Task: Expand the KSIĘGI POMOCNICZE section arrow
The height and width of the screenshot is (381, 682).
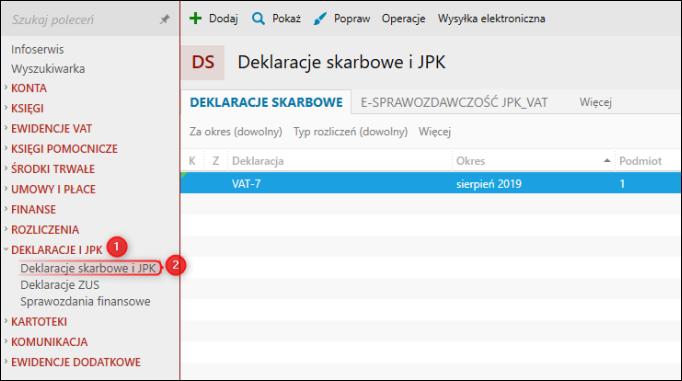Action: click(x=6, y=148)
